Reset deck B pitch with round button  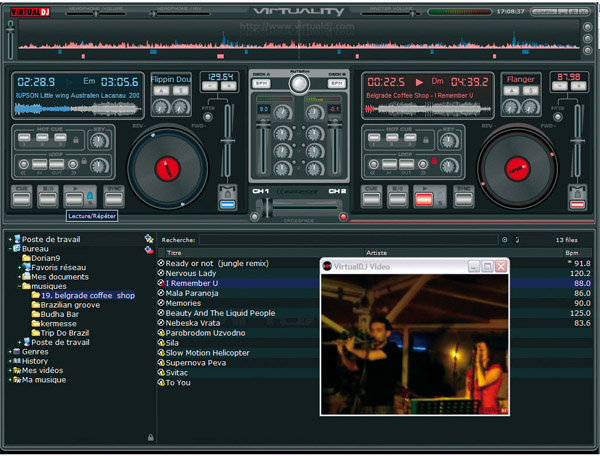pyautogui.click(x=558, y=117)
